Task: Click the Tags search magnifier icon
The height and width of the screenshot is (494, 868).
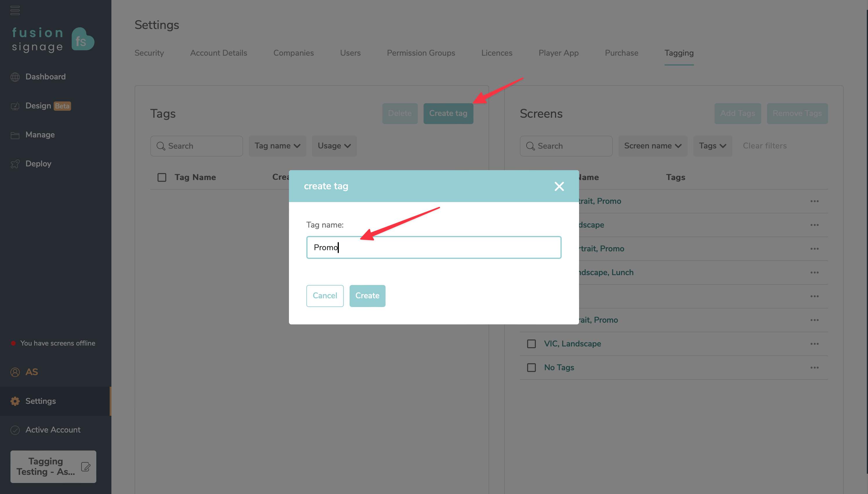Action: 160,146
